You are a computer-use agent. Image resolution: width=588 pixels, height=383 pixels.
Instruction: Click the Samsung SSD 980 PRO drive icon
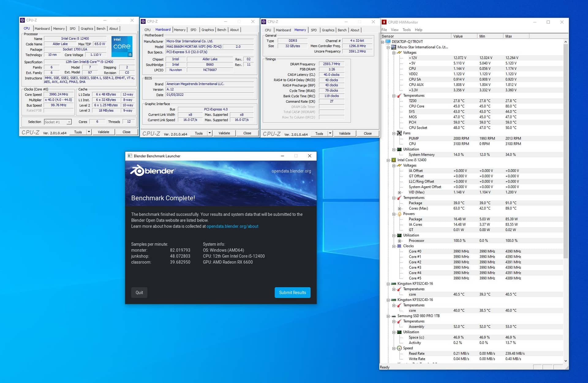pos(394,316)
